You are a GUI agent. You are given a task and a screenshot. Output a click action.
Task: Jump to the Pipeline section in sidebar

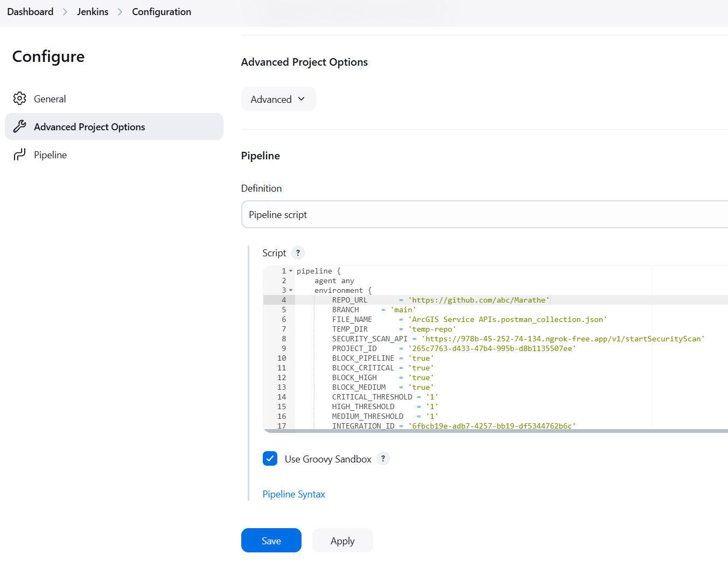coord(114,155)
